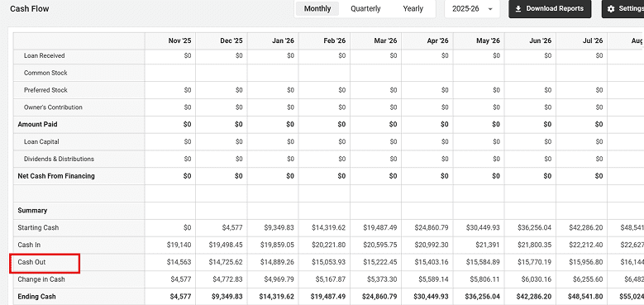The image size is (644, 305).
Task: Click the Nov '25 column header
Action: pyautogui.click(x=180, y=41)
